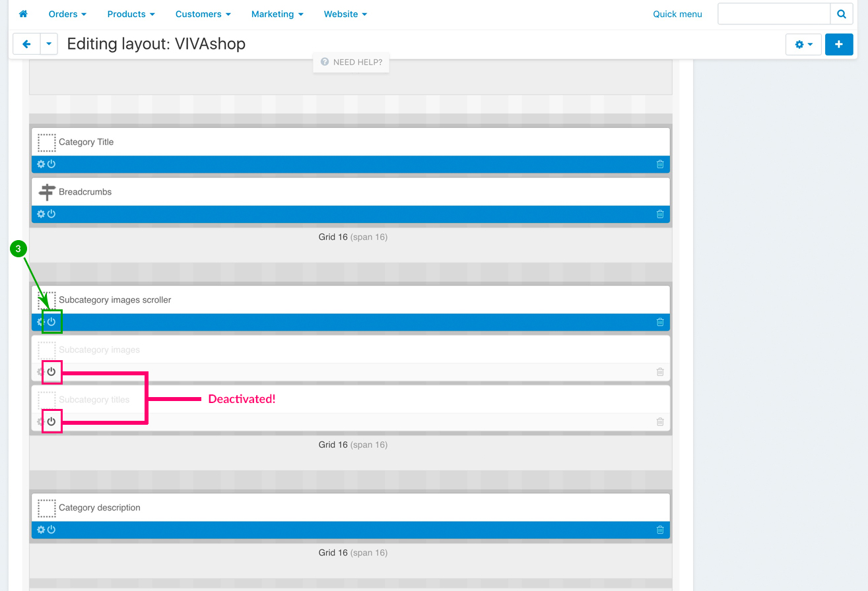Delete the Category description block
The width and height of the screenshot is (868, 591).
(x=660, y=530)
